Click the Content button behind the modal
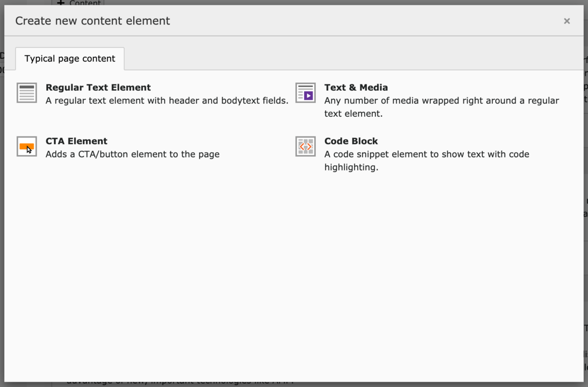 pyautogui.click(x=78, y=4)
